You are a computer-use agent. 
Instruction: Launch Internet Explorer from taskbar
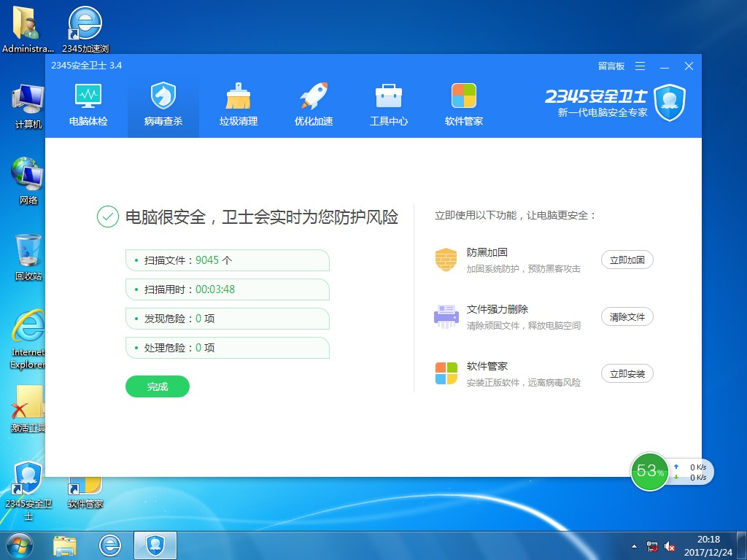click(110, 545)
